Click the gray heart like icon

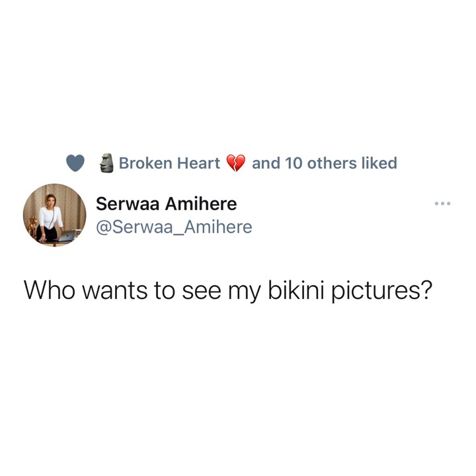pyautogui.click(x=75, y=163)
